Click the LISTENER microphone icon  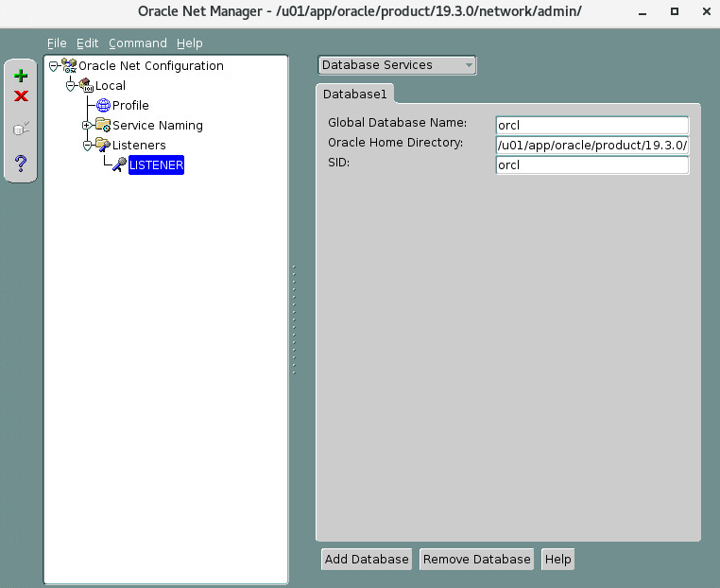[x=119, y=164]
